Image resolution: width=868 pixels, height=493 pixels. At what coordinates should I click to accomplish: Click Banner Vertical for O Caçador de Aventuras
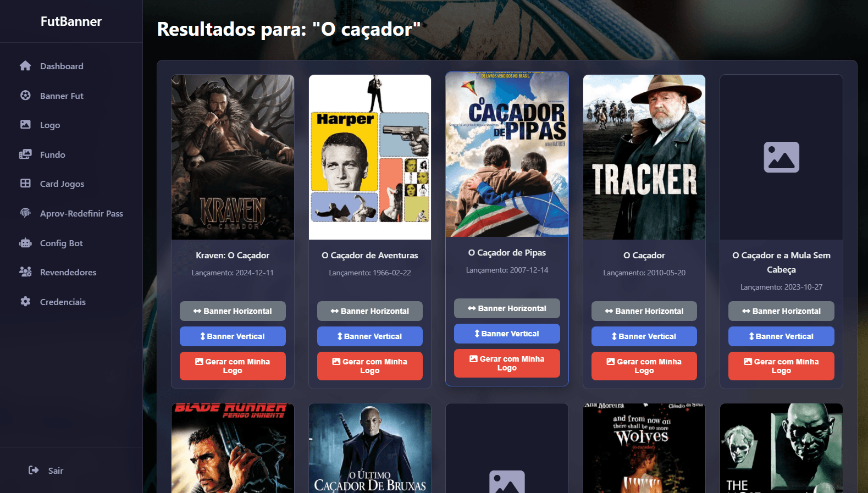370,336
